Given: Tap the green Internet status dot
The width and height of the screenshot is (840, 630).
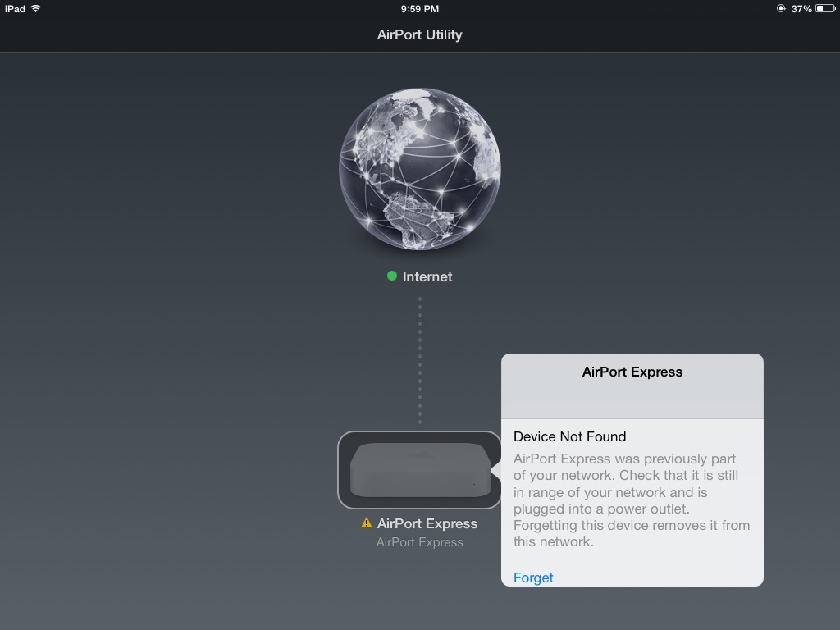Looking at the screenshot, I should pos(392,276).
